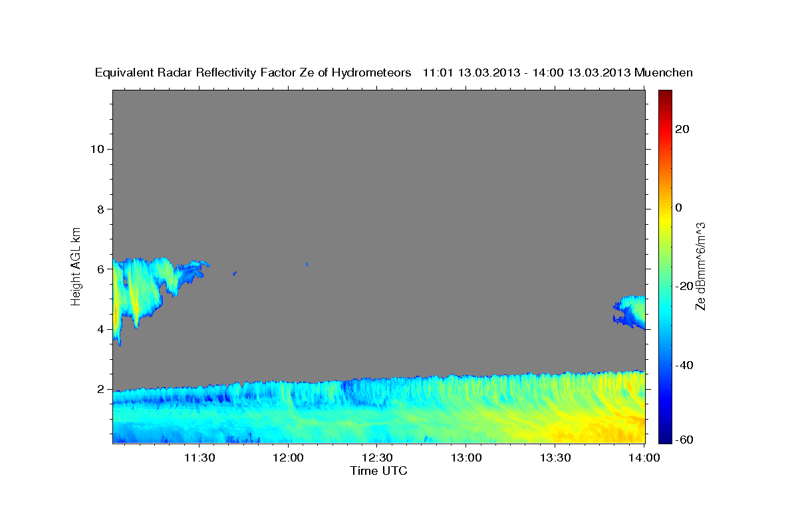798x532 pixels.
Task: Click the 13:30 time tick label
Action: pyautogui.click(x=555, y=458)
